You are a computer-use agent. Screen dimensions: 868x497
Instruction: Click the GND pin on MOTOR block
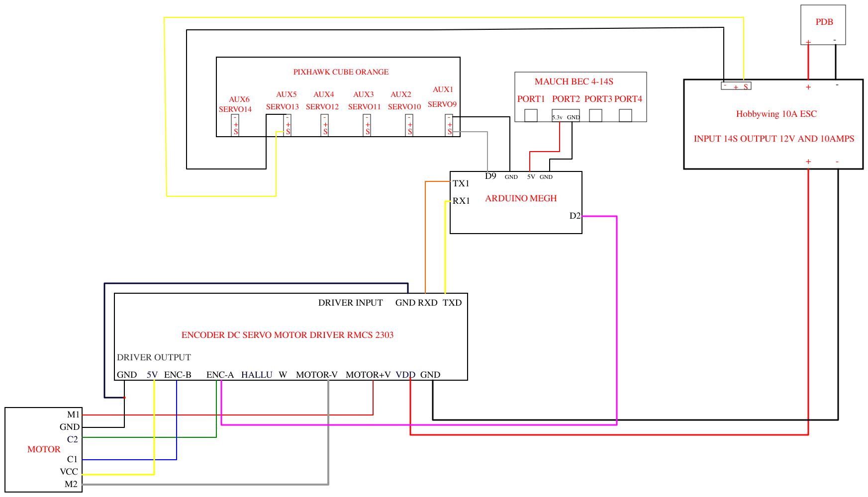(70, 427)
